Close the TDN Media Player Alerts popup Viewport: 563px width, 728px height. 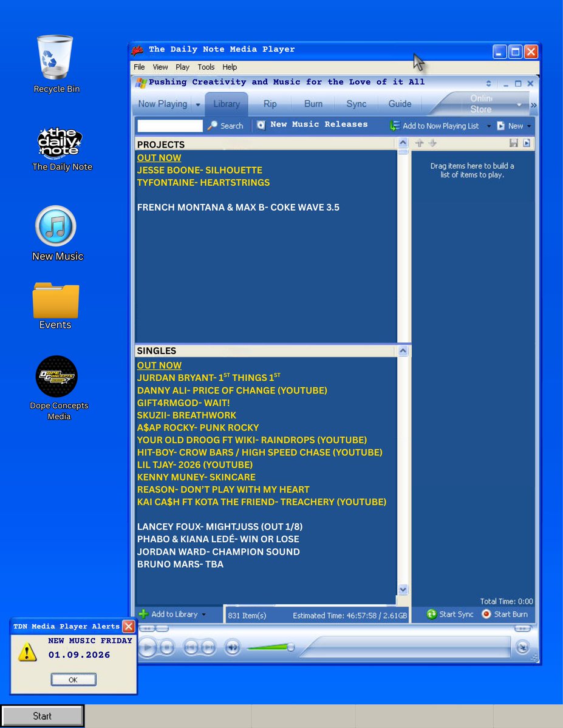(x=129, y=627)
